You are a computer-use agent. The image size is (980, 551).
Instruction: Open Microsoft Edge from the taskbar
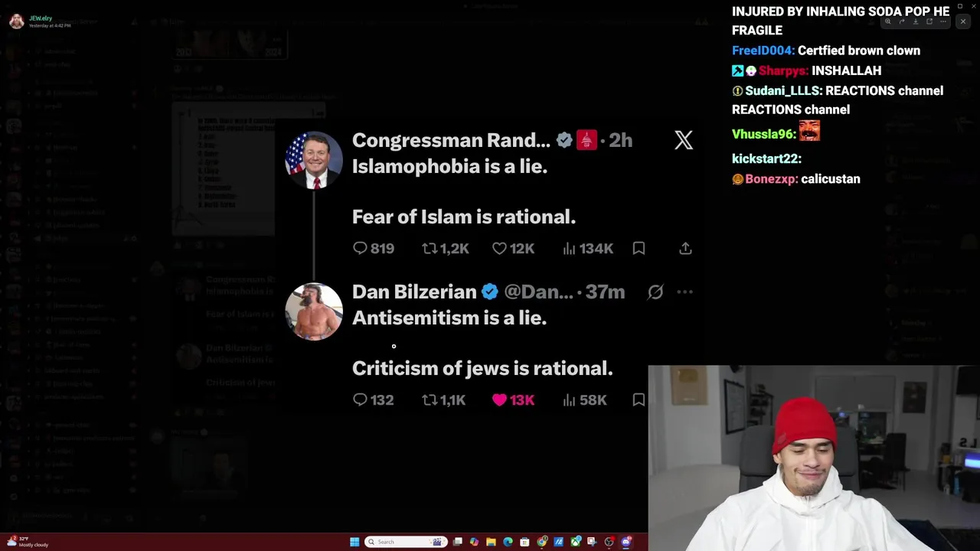508,542
